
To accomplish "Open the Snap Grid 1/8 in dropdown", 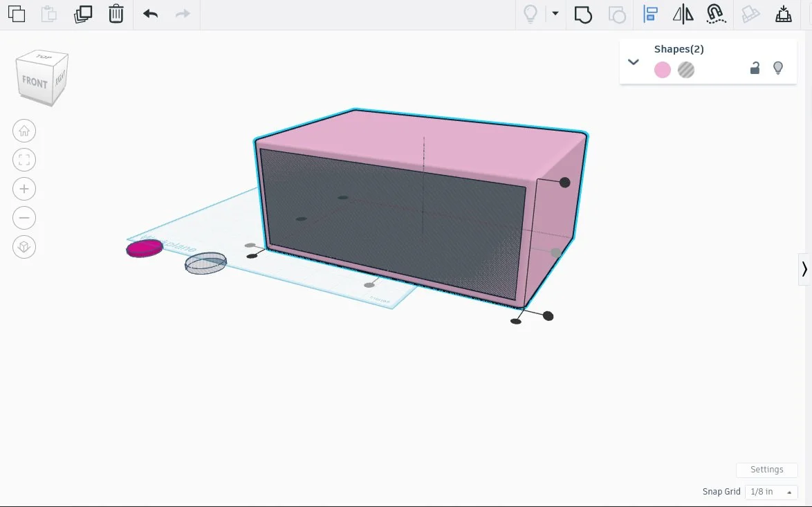I will 771,492.
